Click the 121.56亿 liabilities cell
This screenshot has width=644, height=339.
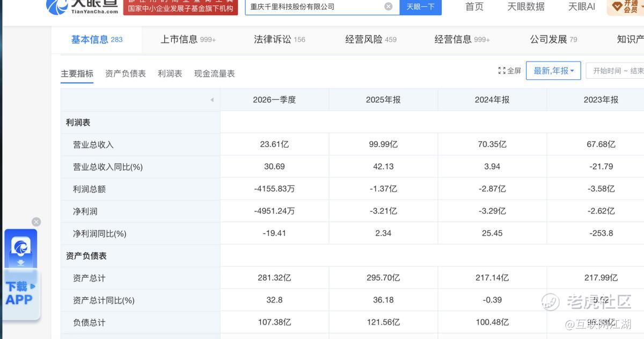pos(383,322)
